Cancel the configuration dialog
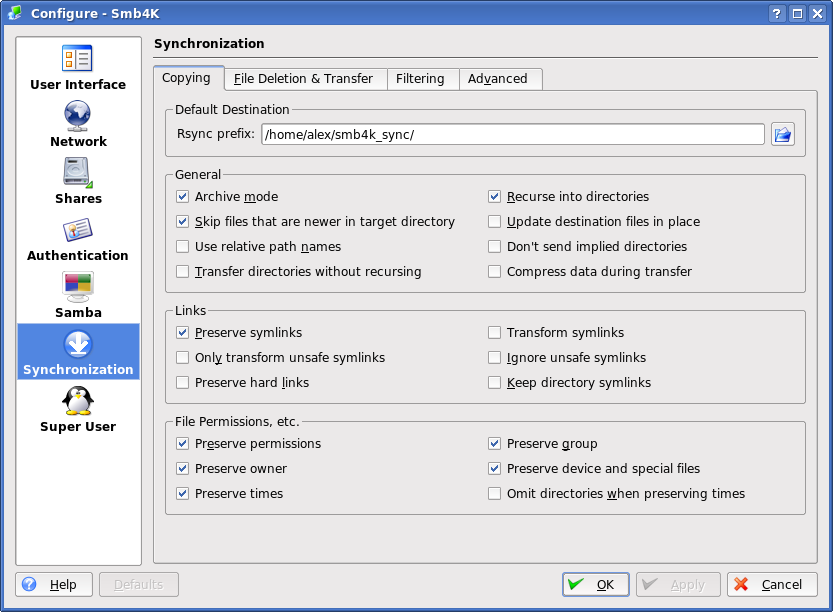The height and width of the screenshot is (612, 833). coord(772,584)
